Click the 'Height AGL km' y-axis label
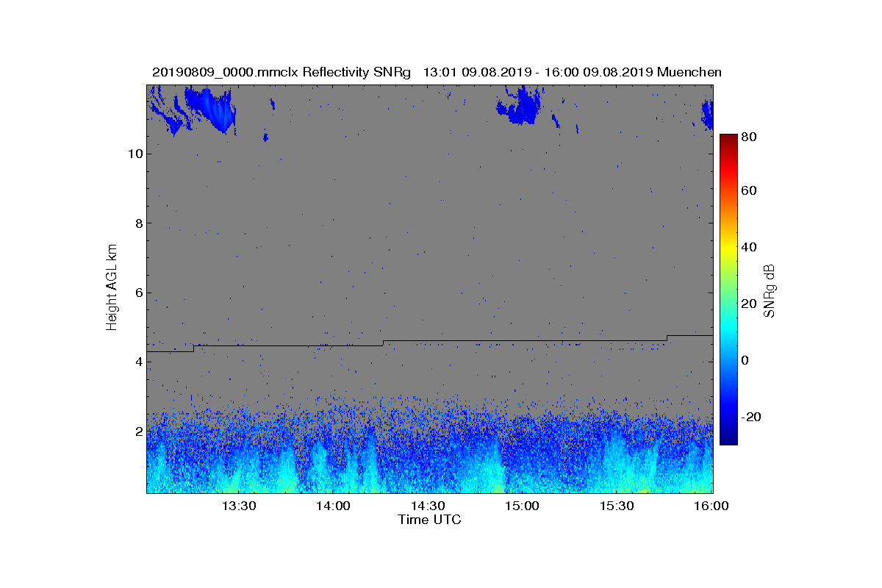This screenshot has width=882, height=588. pyautogui.click(x=112, y=288)
